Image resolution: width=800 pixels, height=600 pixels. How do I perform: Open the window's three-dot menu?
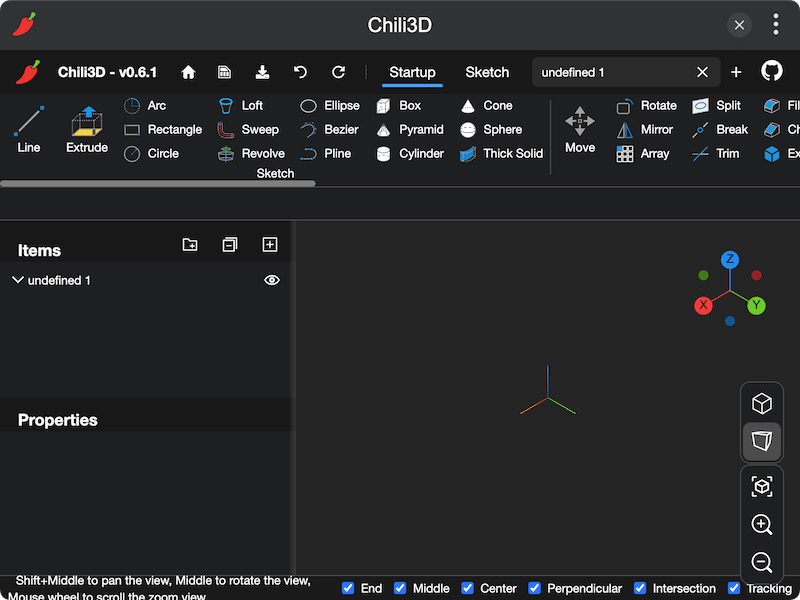click(x=776, y=24)
